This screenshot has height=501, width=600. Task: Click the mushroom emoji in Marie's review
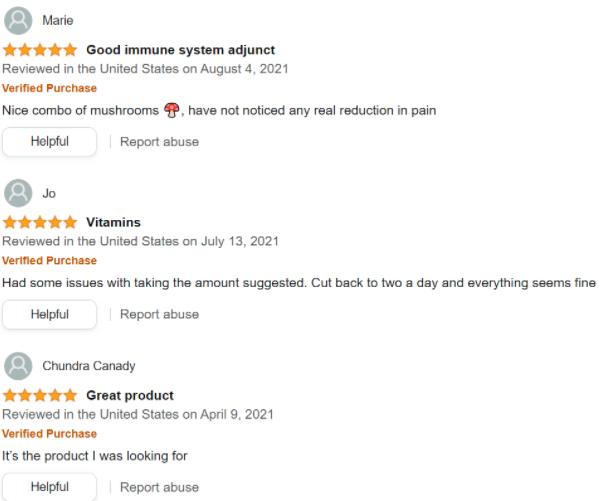coord(171,110)
